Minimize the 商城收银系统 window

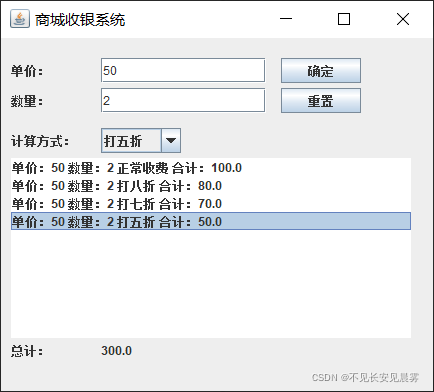(x=286, y=19)
